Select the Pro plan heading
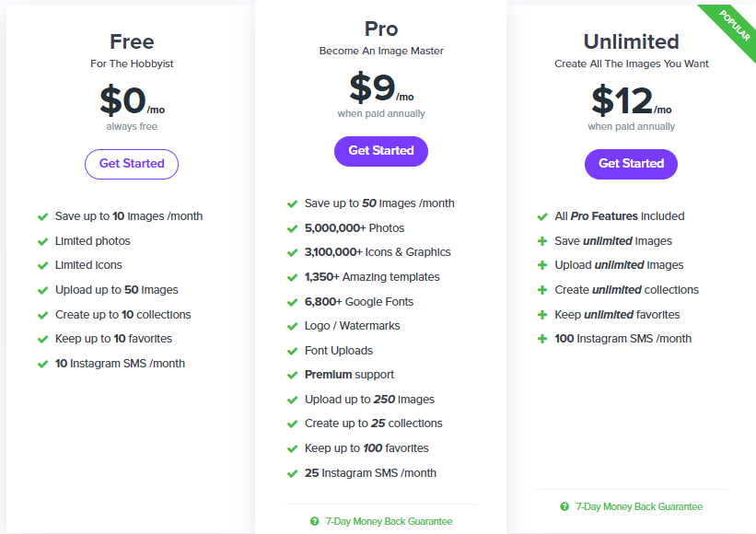This screenshot has height=534, width=756. tap(380, 29)
